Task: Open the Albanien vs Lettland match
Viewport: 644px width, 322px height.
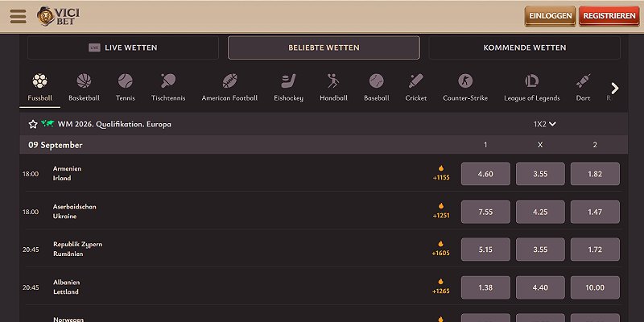Action: pos(67,287)
